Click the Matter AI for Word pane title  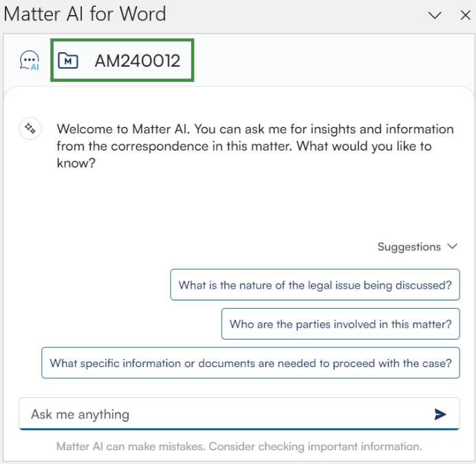tap(85, 14)
